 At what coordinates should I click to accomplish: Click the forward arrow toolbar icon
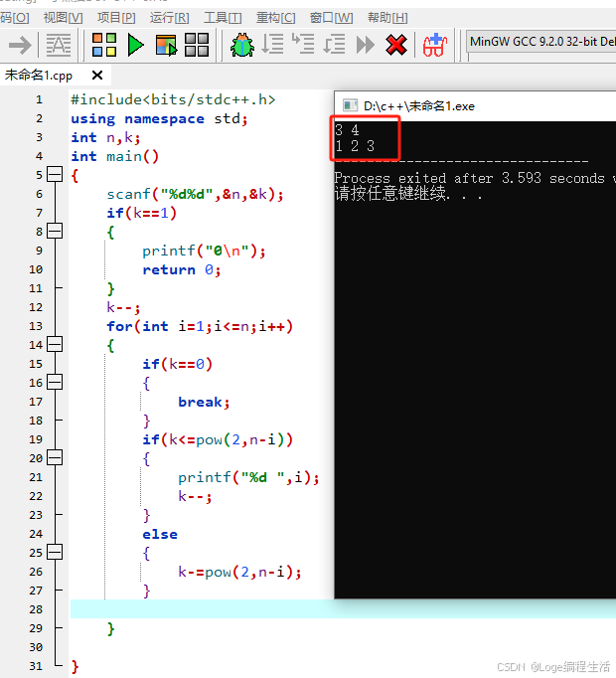pos(20,45)
